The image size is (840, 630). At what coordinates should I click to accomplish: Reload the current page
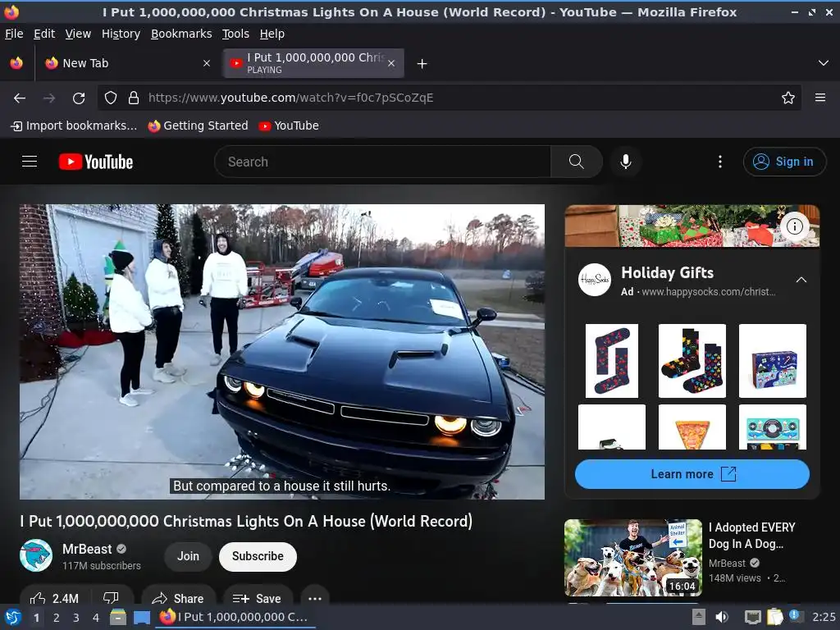coord(79,98)
